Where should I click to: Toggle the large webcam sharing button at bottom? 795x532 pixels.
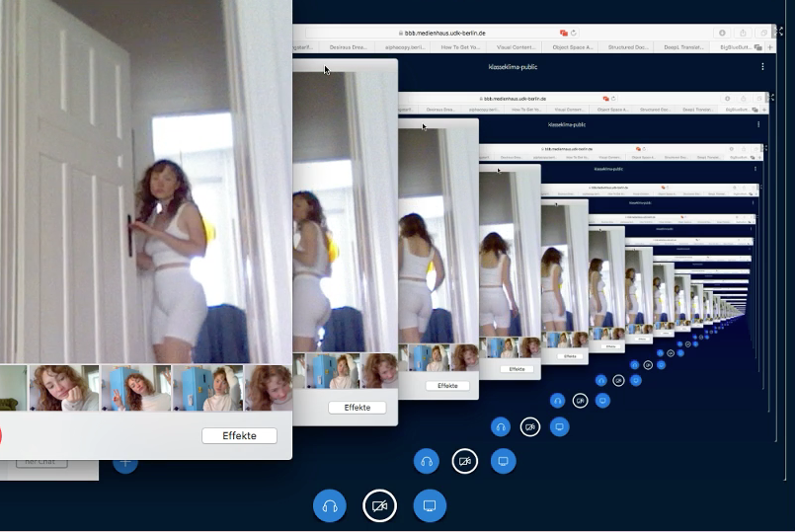379,506
